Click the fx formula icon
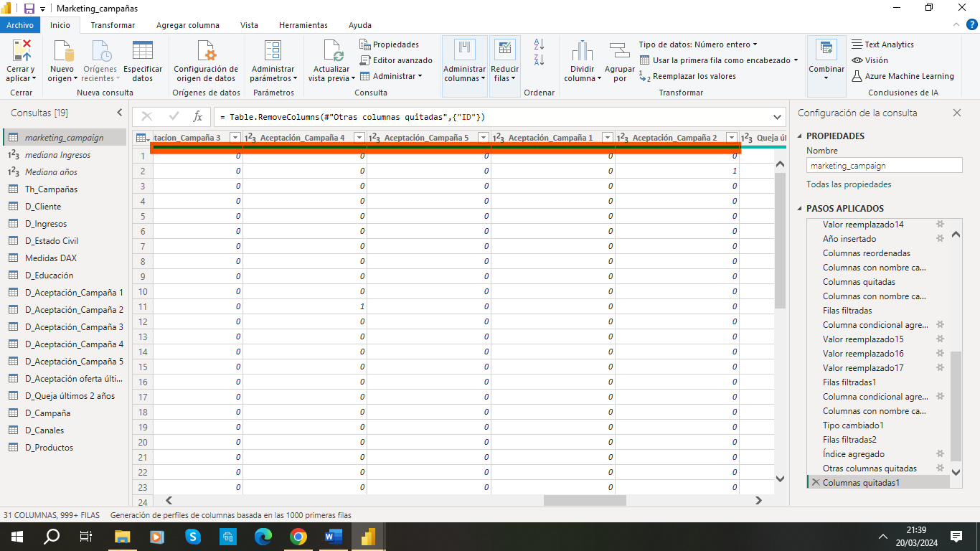The width and height of the screenshot is (980, 551). 198,116
